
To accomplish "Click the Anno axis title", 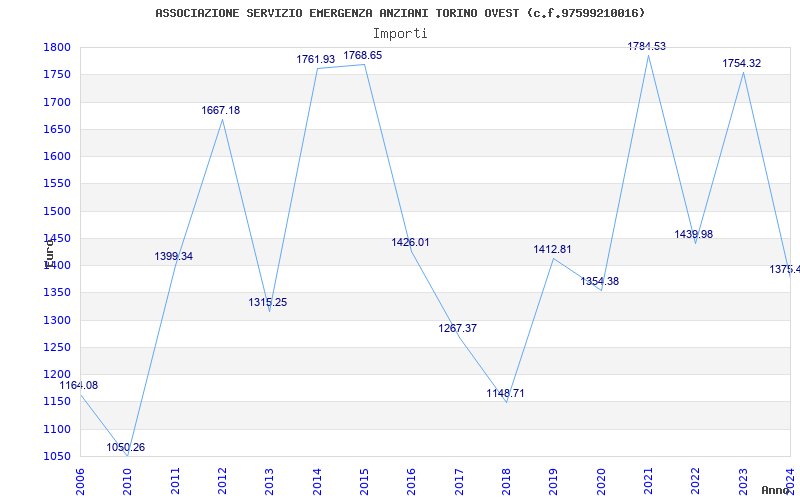I will (776, 490).
